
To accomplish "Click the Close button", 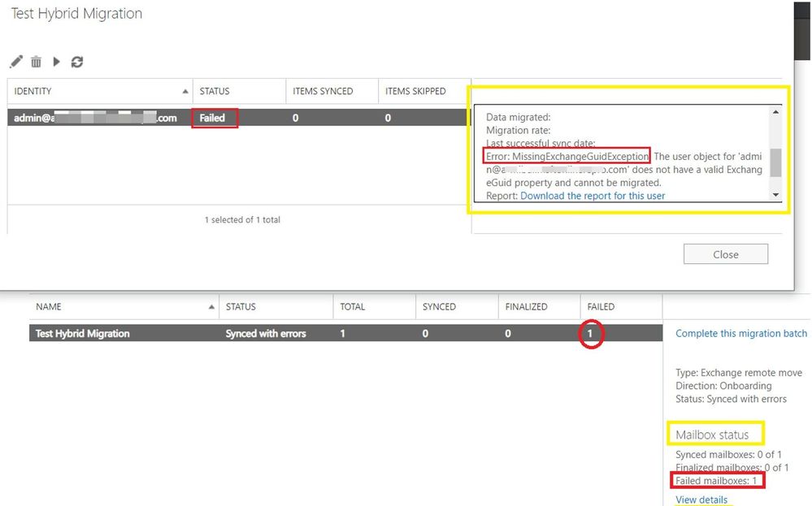I will coord(726,254).
